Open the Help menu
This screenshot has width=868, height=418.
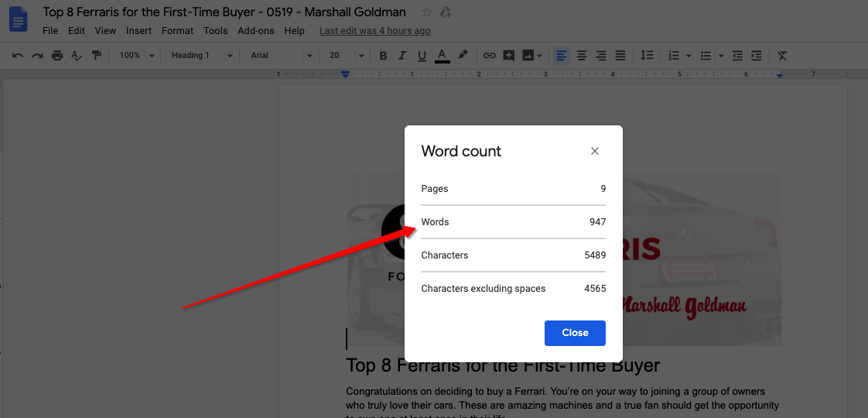pyautogui.click(x=295, y=31)
